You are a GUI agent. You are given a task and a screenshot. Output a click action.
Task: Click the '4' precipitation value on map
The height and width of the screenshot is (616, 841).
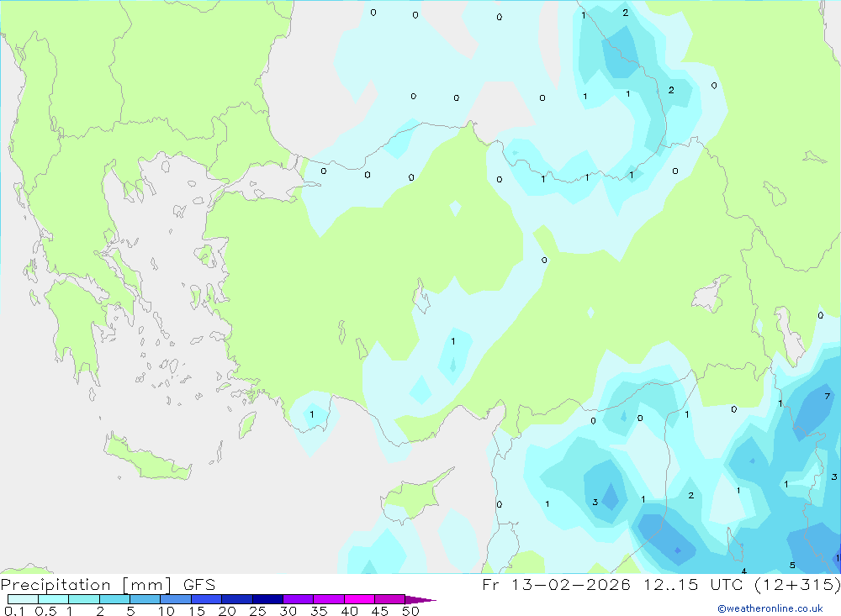(744, 571)
